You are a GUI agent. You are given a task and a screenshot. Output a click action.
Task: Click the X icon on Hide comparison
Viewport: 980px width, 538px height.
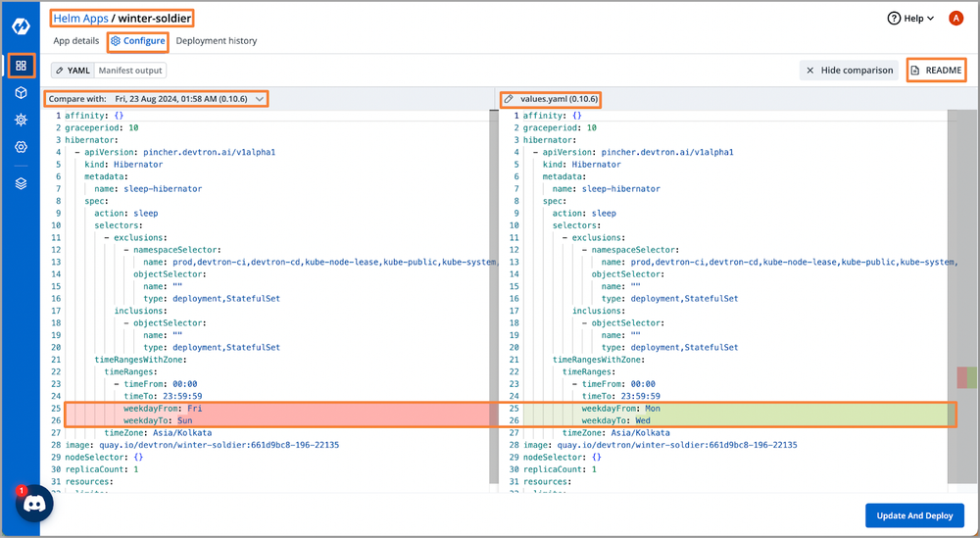point(810,70)
